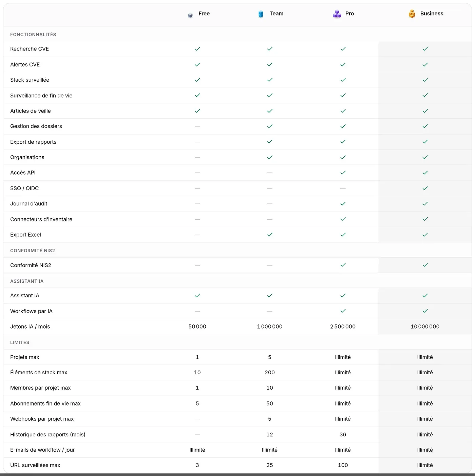The image size is (475, 476).
Task: Click the Conformité NIS2 checkmark under Pro
Action: click(343, 265)
